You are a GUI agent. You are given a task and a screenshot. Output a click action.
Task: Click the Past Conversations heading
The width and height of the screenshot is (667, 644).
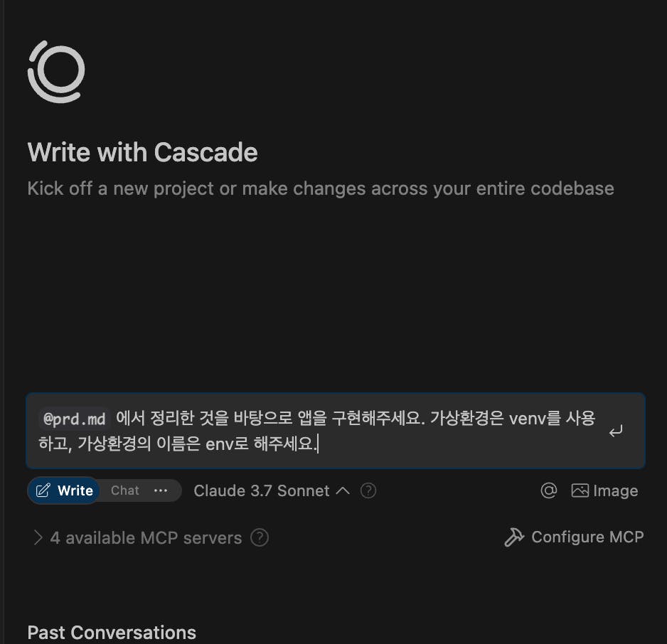point(112,633)
